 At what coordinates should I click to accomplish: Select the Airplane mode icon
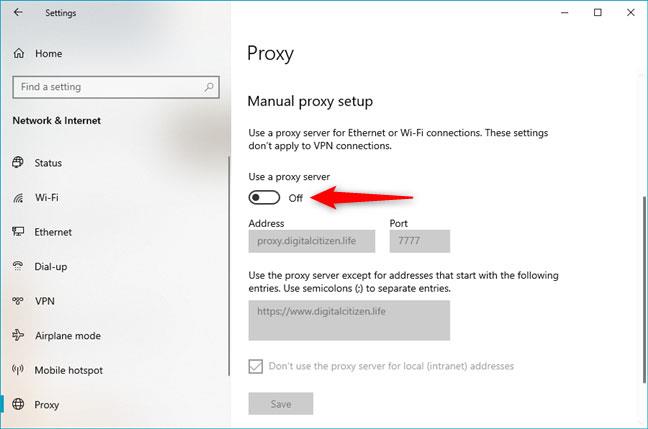pos(18,335)
